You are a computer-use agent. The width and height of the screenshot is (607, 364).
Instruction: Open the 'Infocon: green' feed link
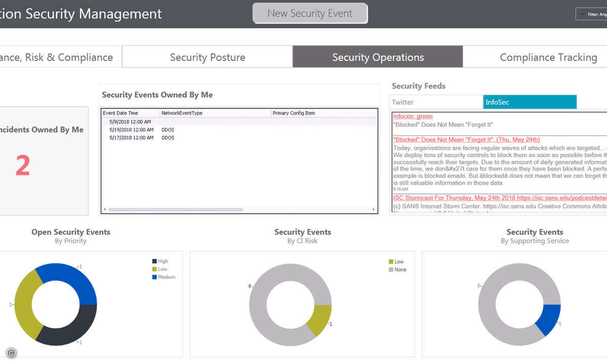coord(413,117)
